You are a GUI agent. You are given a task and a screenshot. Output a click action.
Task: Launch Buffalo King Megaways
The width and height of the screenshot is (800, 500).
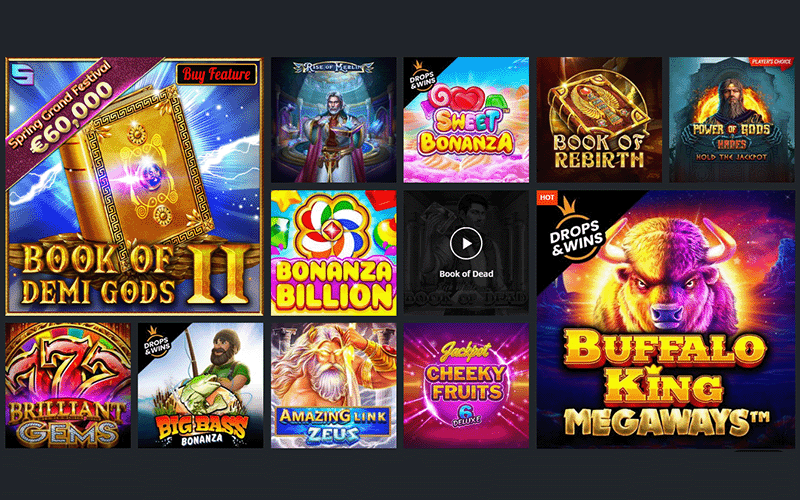[665, 319]
